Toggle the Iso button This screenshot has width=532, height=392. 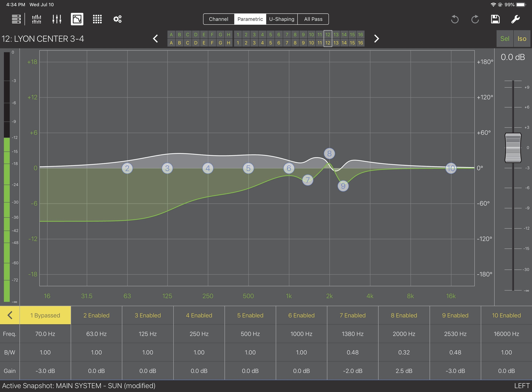[522, 39]
